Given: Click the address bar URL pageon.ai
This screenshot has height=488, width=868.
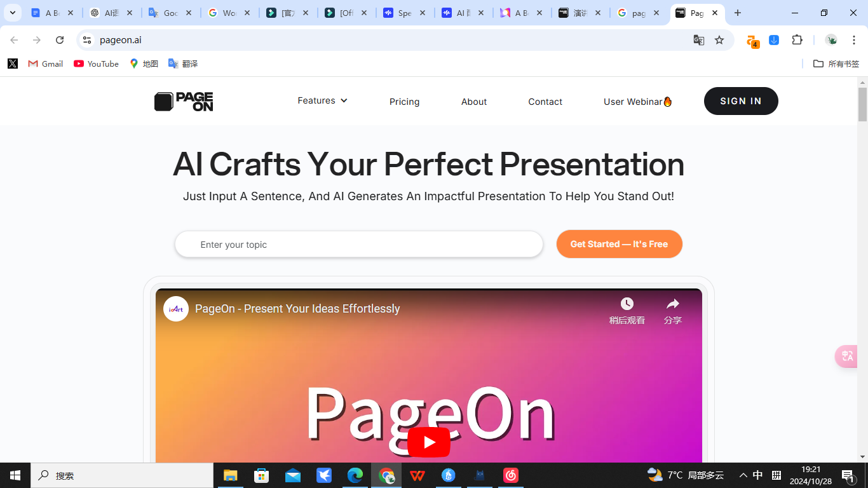Looking at the screenshot, I should [x=121, y=40].
